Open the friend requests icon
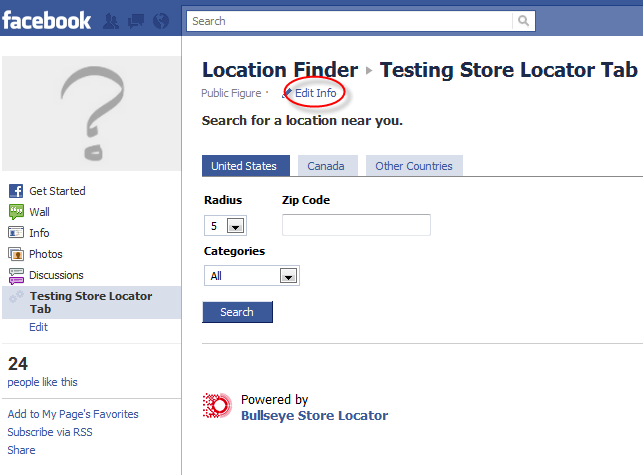 [x=111, y=21]
